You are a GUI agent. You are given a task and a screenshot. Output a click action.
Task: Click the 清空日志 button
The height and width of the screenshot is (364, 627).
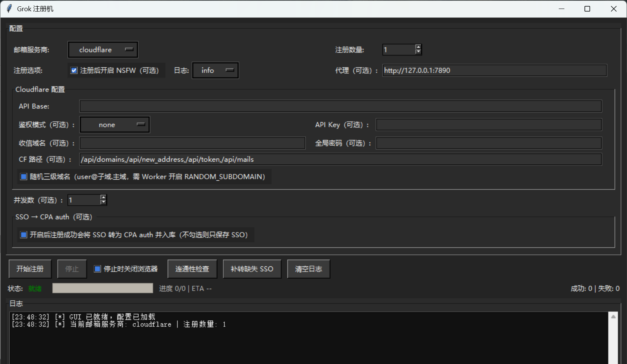coord(309,269)
